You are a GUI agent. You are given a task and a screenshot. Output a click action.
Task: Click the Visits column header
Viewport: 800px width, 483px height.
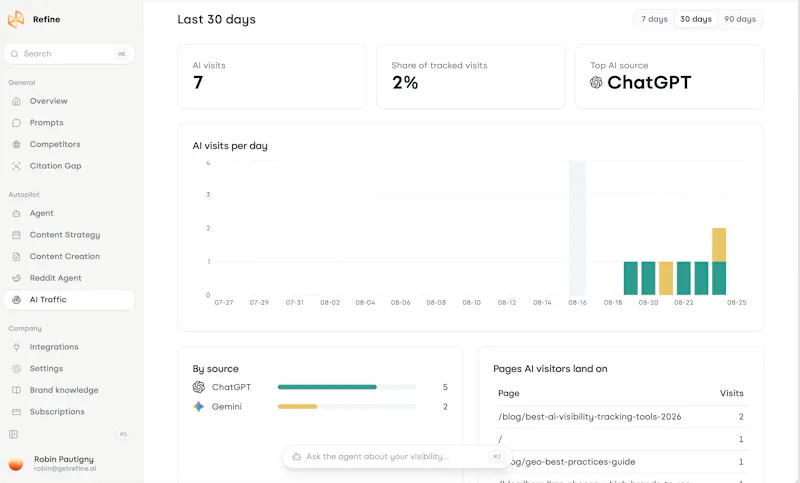point(732,393)
